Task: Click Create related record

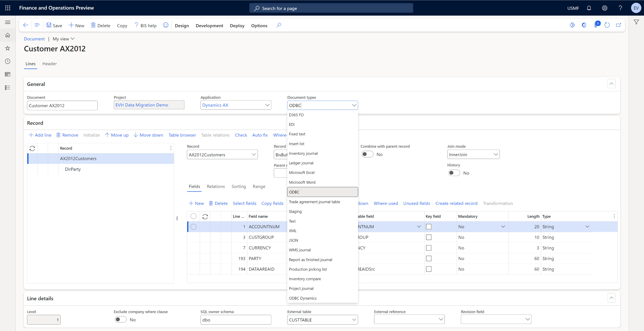Action: (x=456, y=203)
